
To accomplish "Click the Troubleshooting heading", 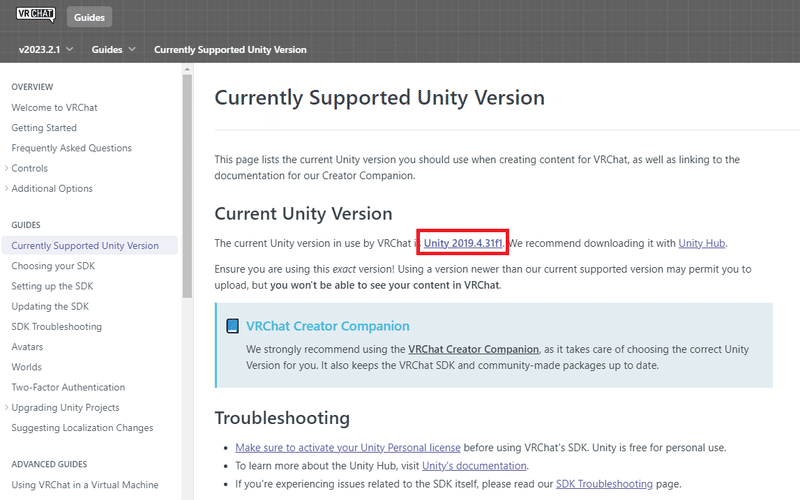I will click(x=282, y=418).
